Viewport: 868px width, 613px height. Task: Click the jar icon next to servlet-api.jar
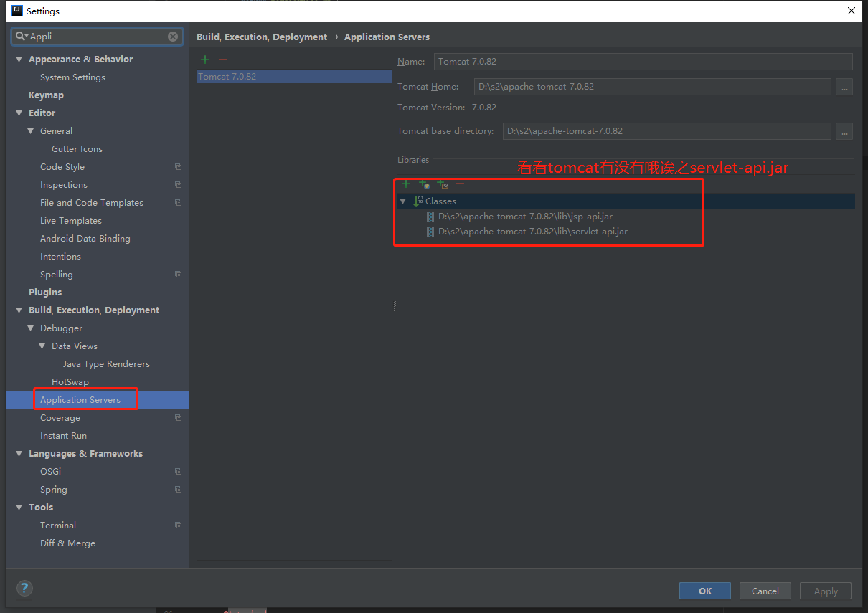pos(430,231)
